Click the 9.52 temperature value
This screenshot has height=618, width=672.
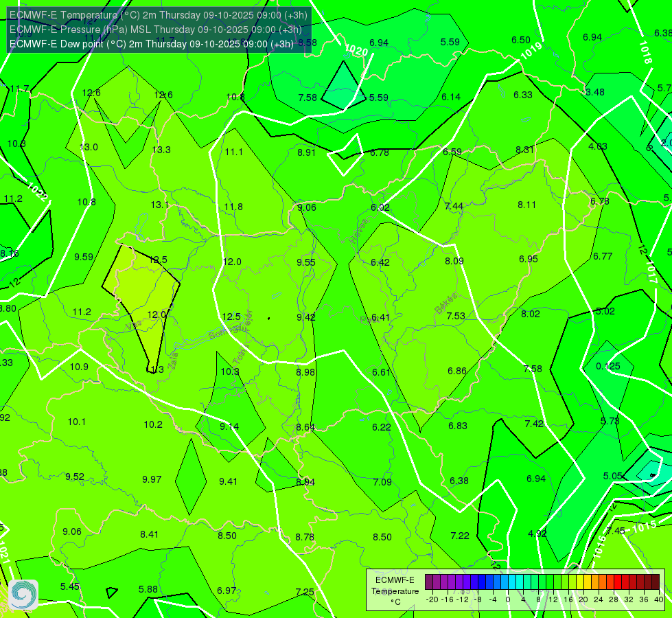coord(75,477)
